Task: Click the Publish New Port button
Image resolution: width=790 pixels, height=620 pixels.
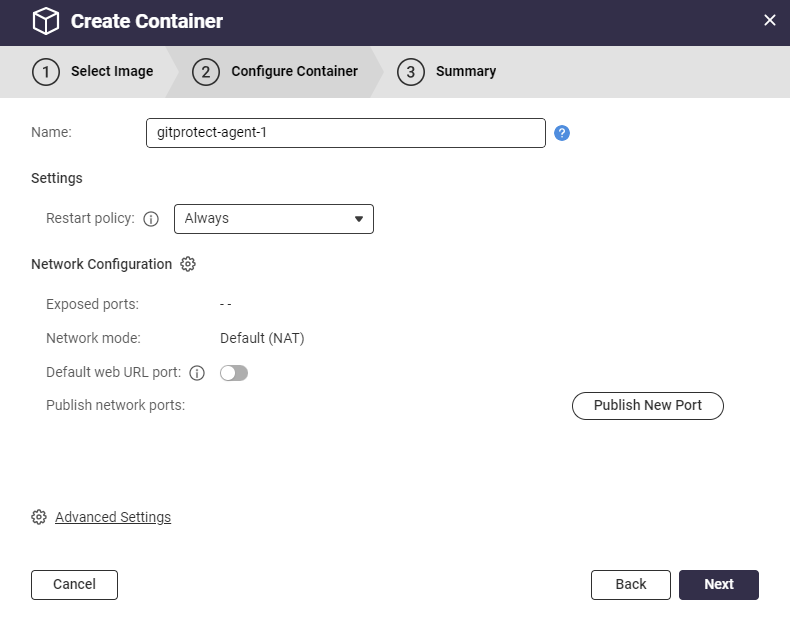Action: point(647,405)
